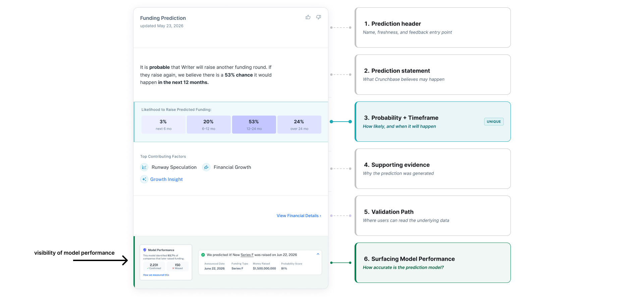Click the '4. Supporting evidence' card title

pyautogui.click(x=397, y=165)
